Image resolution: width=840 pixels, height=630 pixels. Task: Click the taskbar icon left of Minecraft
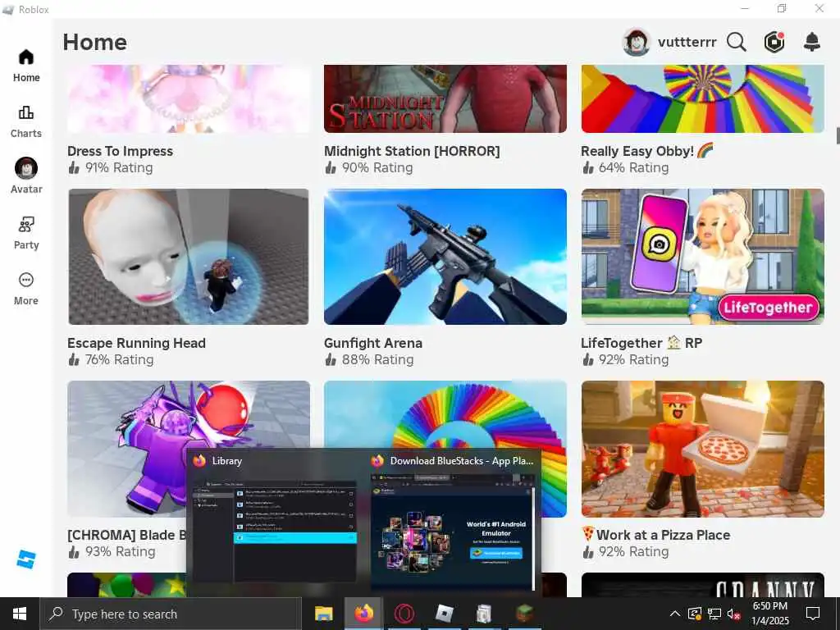[484, 614]
